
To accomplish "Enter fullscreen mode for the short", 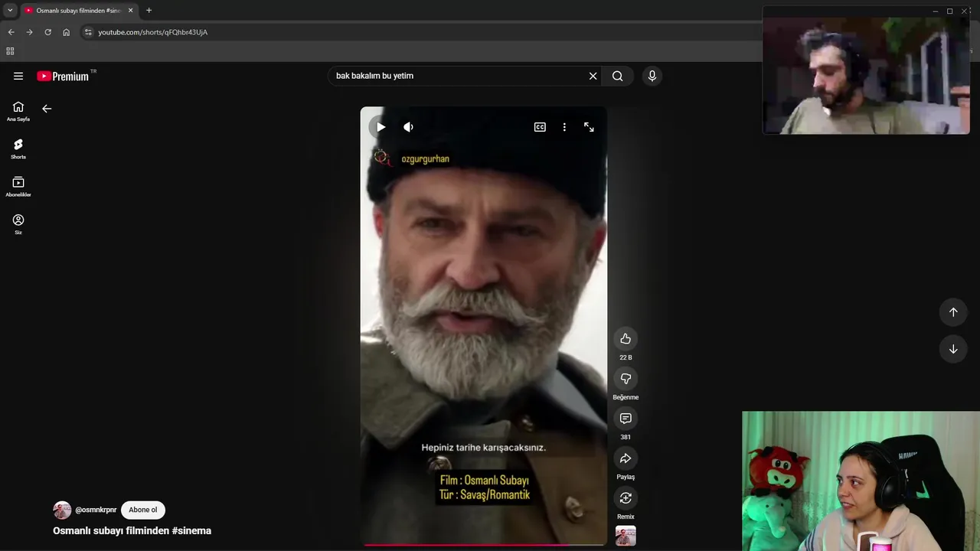I will click(x=589, y=127).
